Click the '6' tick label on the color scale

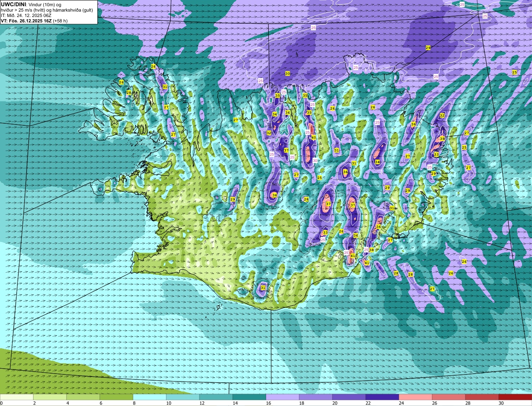(x=101, y=403)
